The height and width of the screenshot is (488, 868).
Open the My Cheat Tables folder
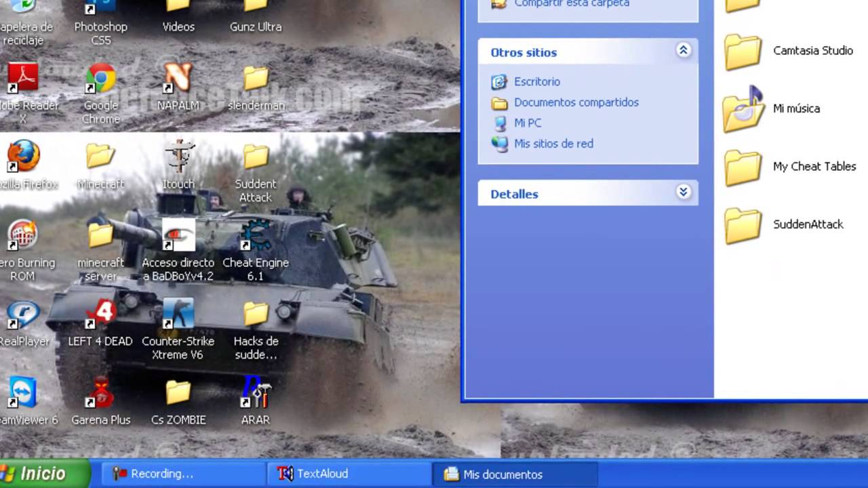(x=791, y=167)
